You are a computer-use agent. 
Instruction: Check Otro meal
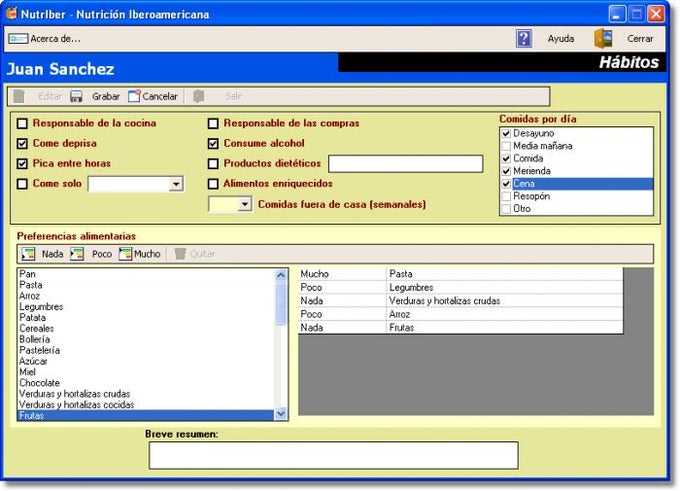tap(506, 209)
